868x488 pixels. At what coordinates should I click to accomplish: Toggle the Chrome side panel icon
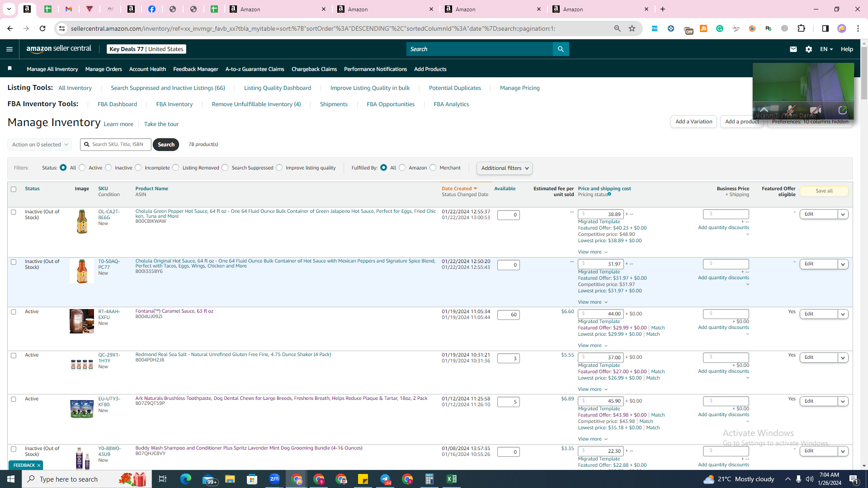coord(825,28)
